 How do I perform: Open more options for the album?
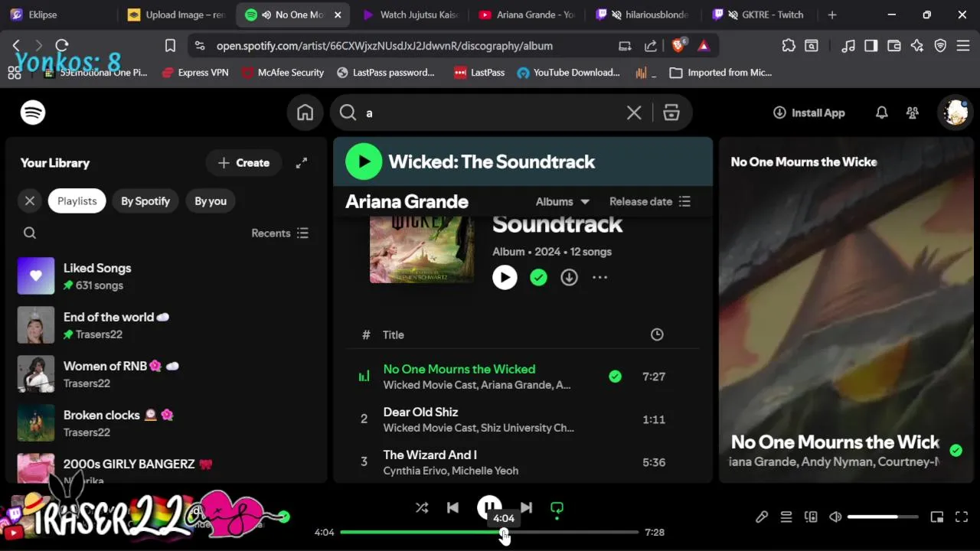coord(599,277)
